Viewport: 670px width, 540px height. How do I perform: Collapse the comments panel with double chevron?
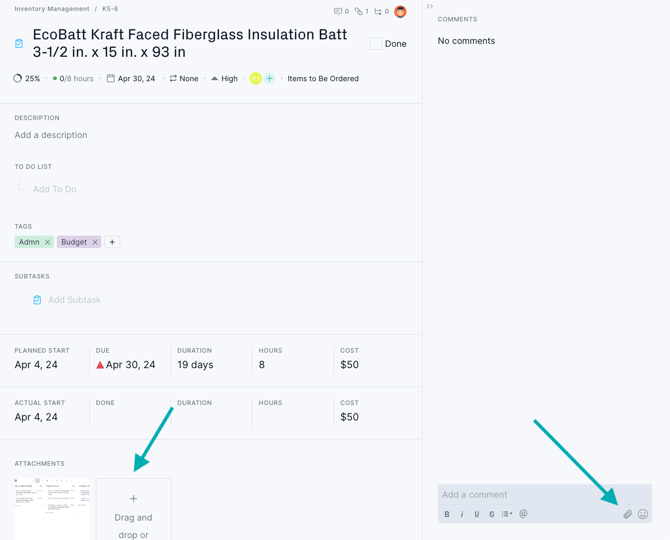click(x=429, y=6)
